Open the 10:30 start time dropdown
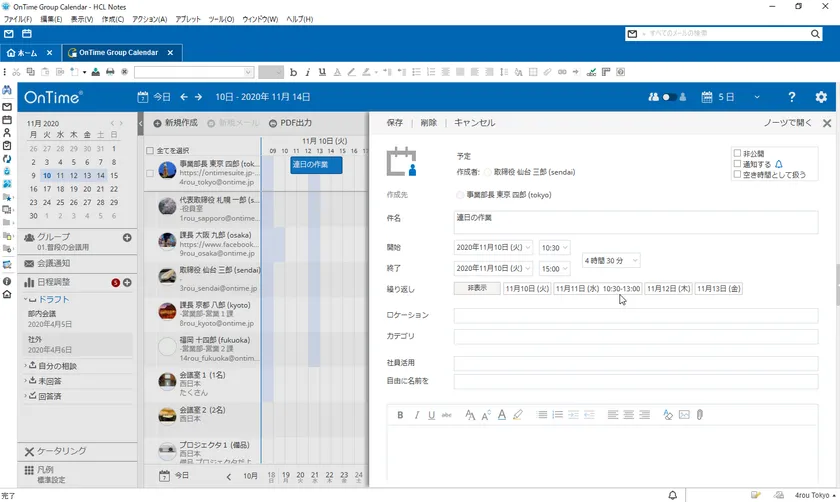Image resolution: width=840 pixels, height=502 pixels. click(x=554, y=247)
